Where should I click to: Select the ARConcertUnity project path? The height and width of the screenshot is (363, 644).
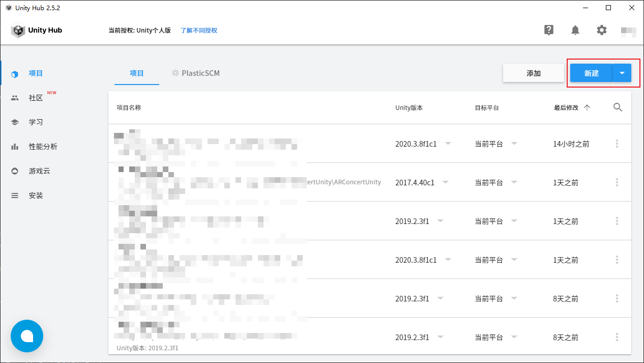(x=344, y=182)
